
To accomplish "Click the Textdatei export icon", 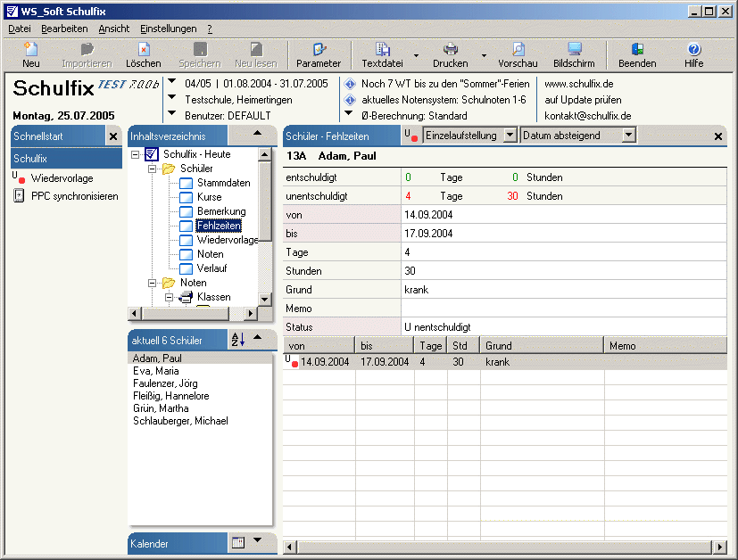I will (382, 50).
